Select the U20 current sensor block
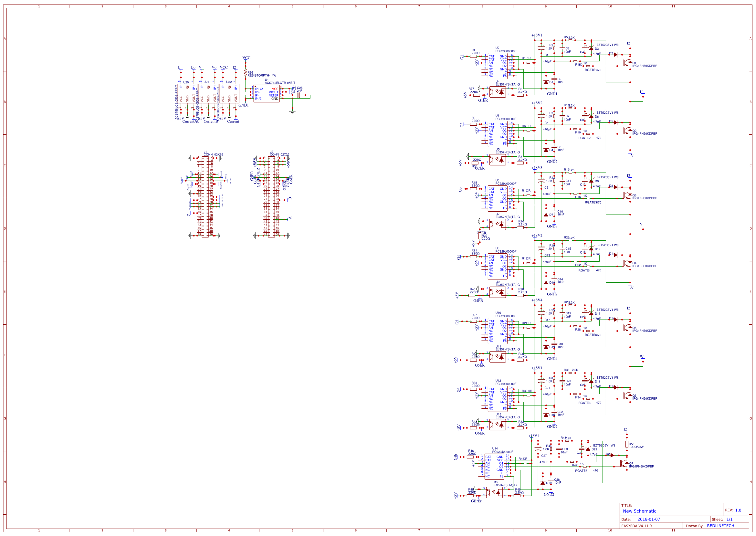 tap(187, 94)
